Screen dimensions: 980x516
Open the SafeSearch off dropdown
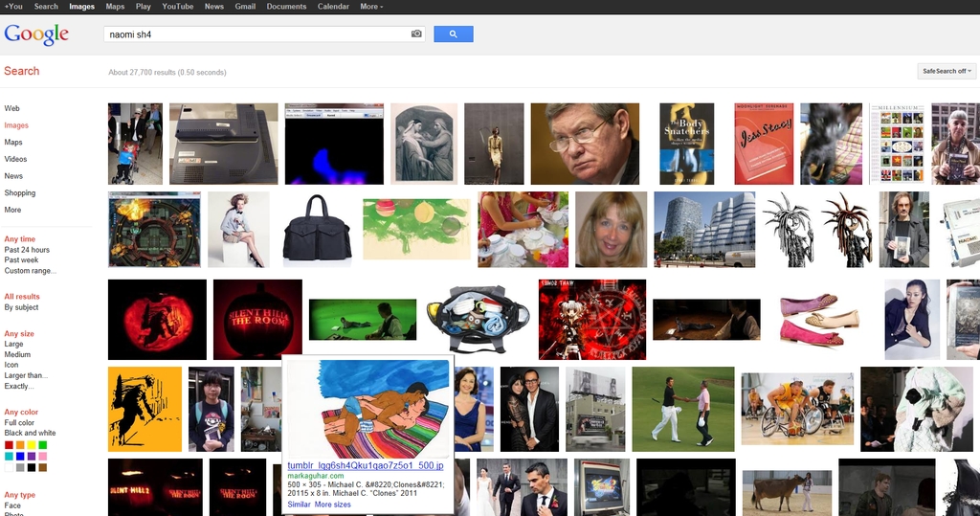point(947,71)
